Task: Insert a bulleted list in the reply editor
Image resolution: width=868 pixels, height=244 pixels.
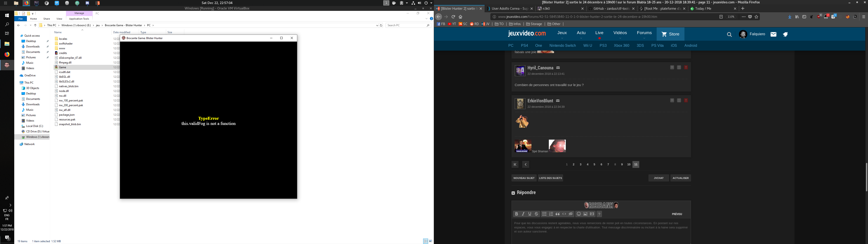Action: 544,214
